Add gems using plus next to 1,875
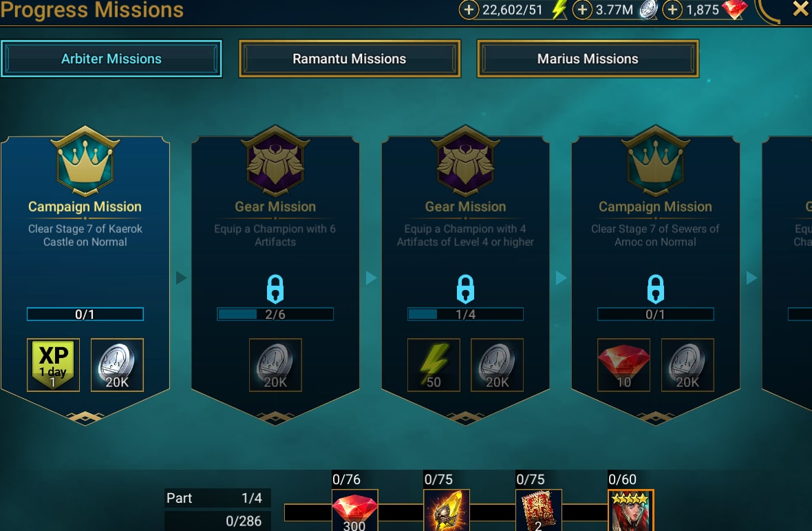This screenshot has height=531, width=812. [x=672, y=10]
